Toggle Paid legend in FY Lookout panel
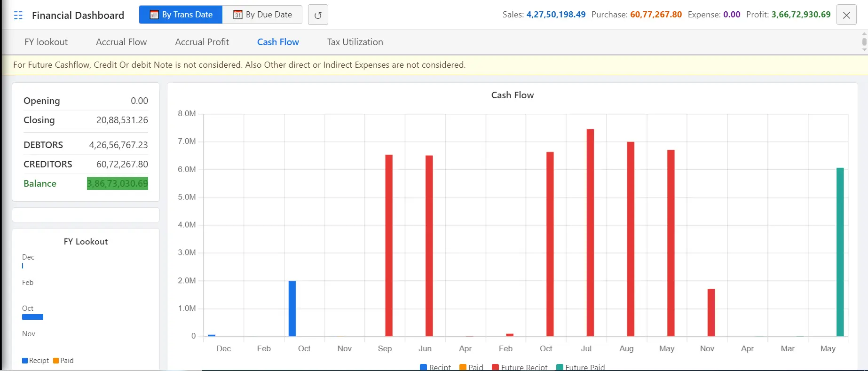This screenshot has height=371, width=868. click(x=56, y=361)
